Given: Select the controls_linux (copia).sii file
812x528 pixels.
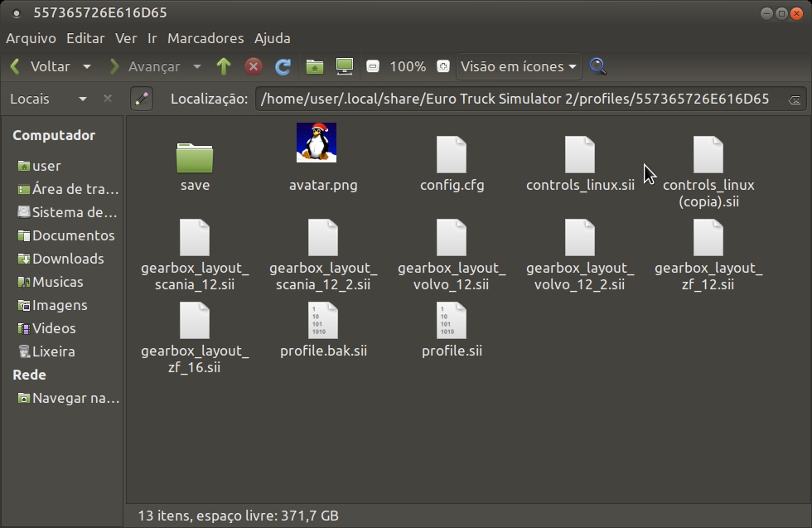Looking at the screenshot, I should pyautogui.click(x=708, y=172).
